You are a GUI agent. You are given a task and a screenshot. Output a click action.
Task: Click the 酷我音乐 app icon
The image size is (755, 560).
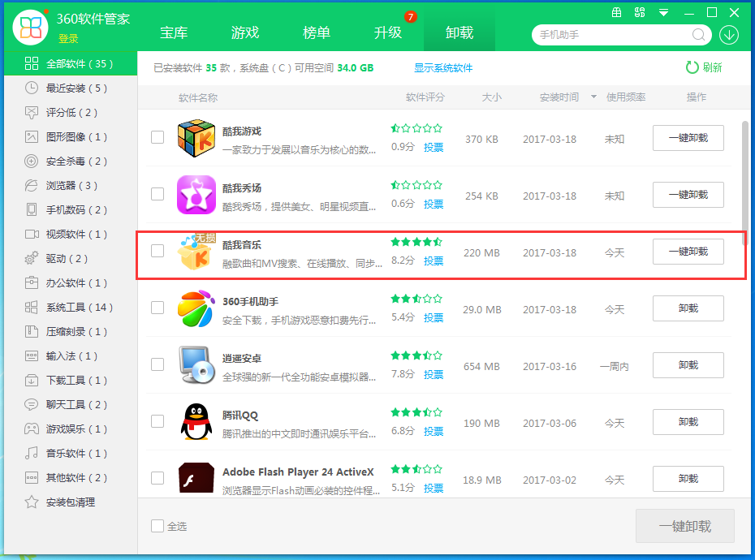196,252
